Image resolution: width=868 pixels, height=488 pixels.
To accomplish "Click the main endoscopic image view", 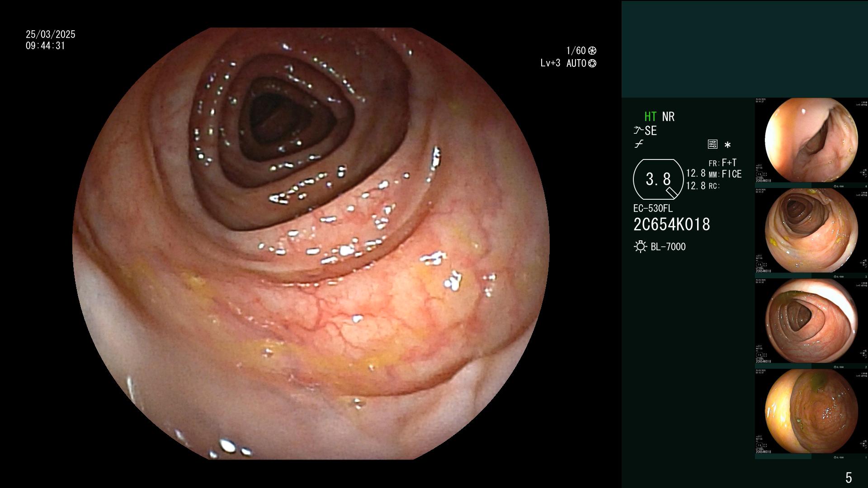I will tap(311, 244).
